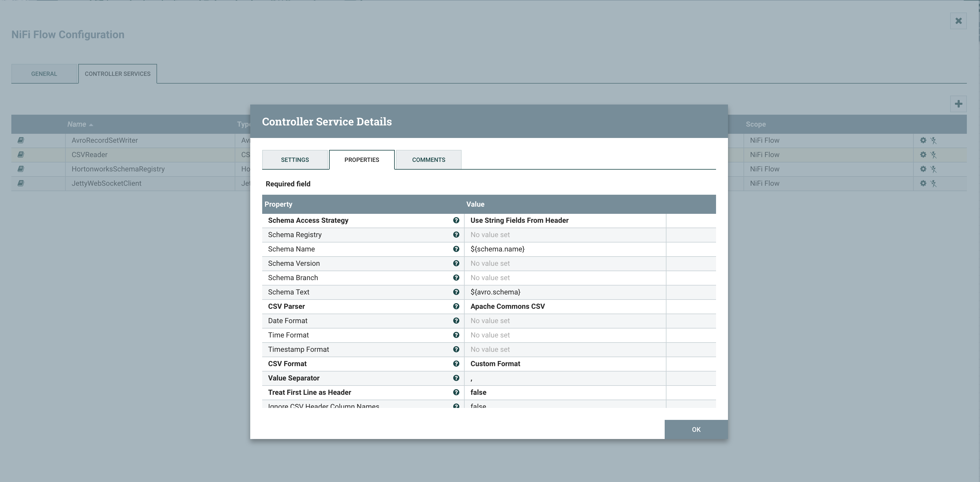Click help icon for Schema Access Strategy

(456, 220)
